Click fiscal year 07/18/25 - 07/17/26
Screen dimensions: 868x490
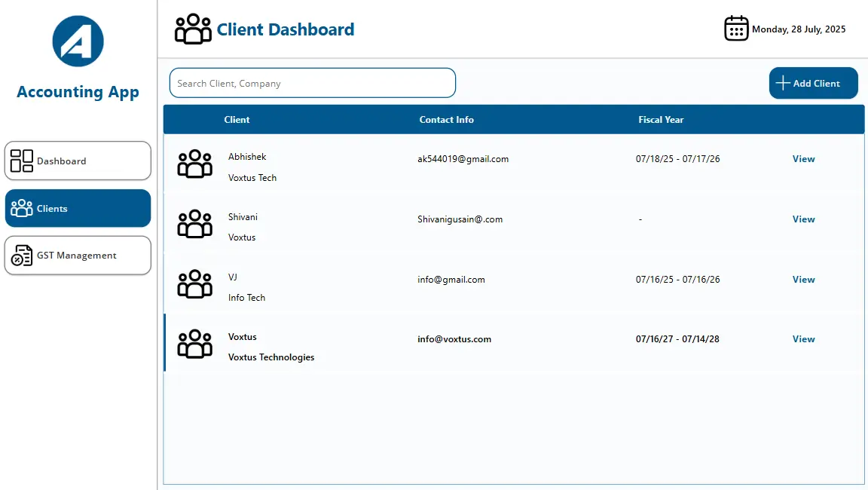677,159
